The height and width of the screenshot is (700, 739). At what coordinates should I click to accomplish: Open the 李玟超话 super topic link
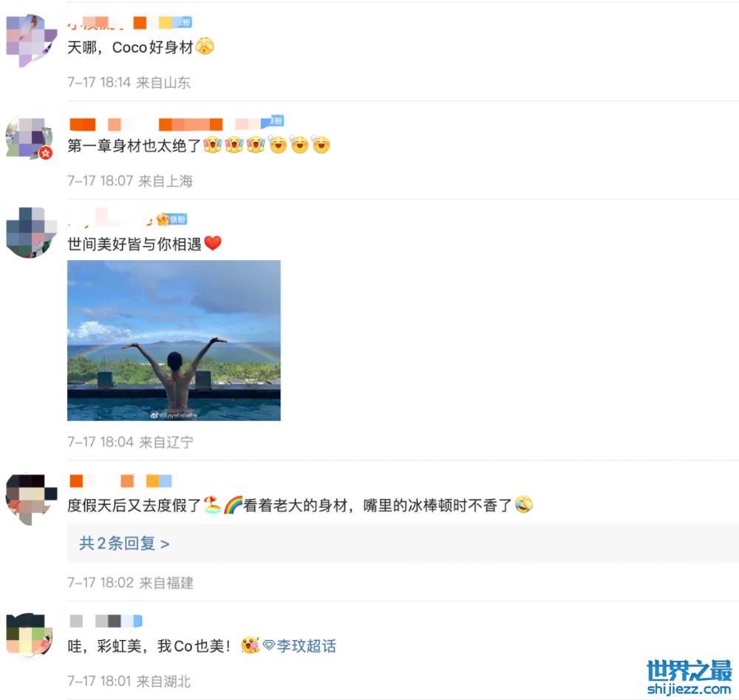[x=307, y=645]
